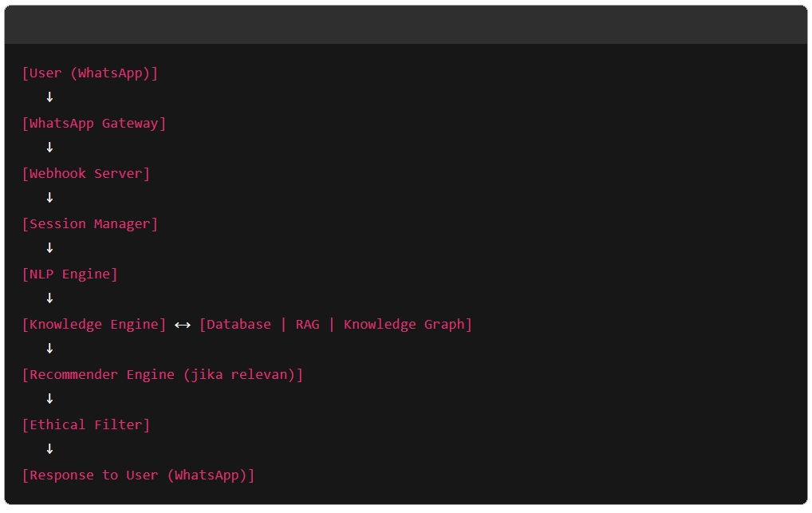Click the [Response to User (WhatsApp)] line

point(138,476)
